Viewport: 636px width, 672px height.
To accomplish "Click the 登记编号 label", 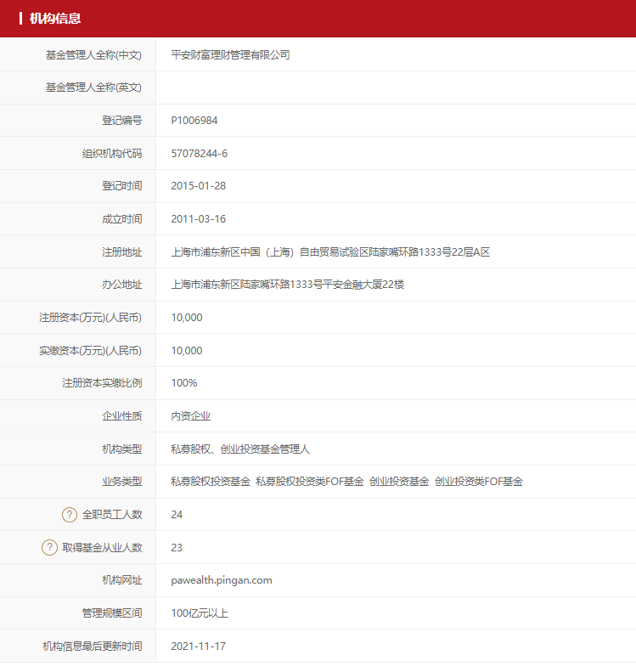I will click(122, 121).
